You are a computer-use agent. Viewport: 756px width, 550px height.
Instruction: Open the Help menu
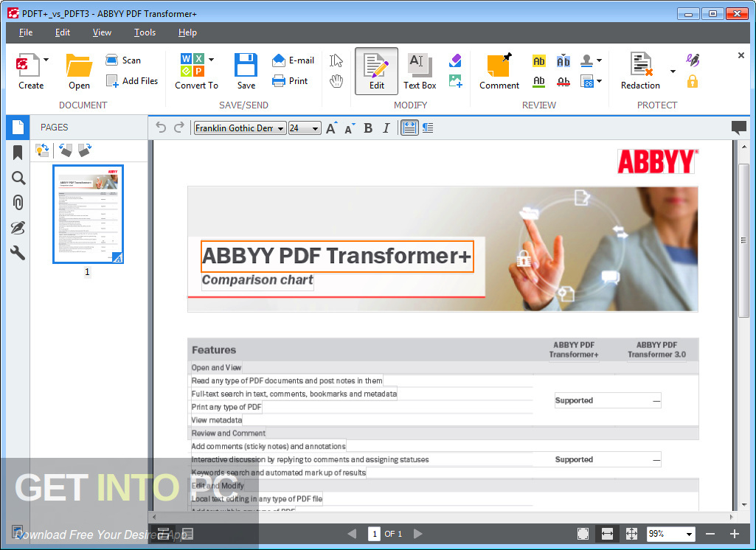click(x=187, y=32)
